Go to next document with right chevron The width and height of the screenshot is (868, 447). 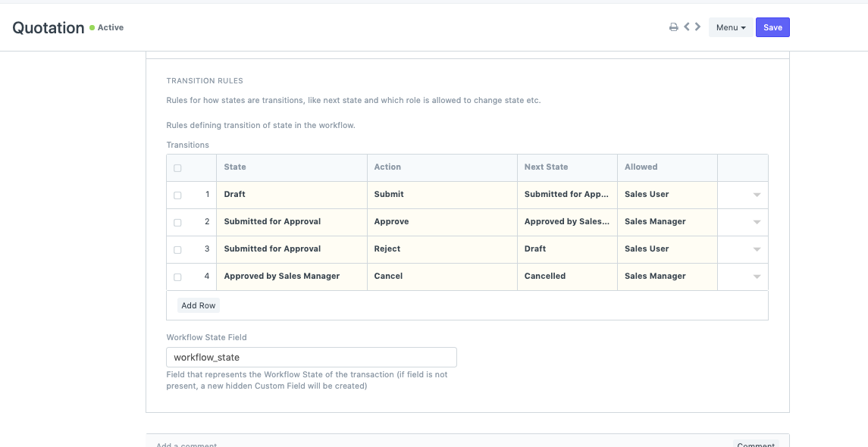point(697,27)
